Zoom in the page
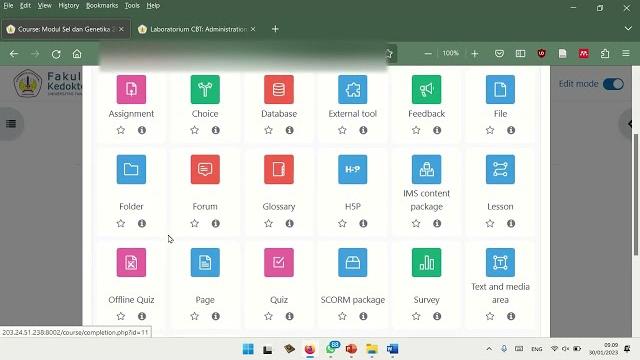Viewport: 640px width, 360px height. tap(474, 53)
